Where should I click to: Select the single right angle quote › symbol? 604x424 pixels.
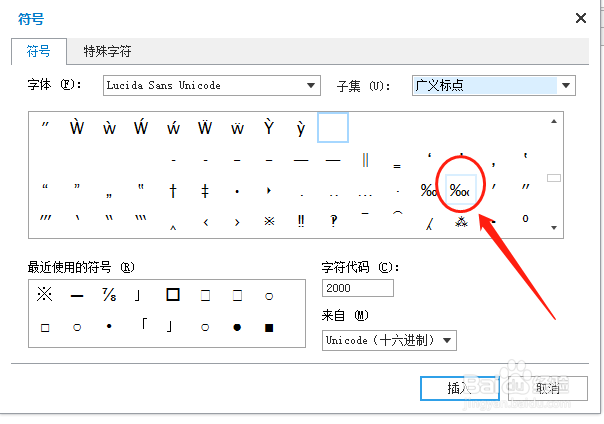click(237, 222)
